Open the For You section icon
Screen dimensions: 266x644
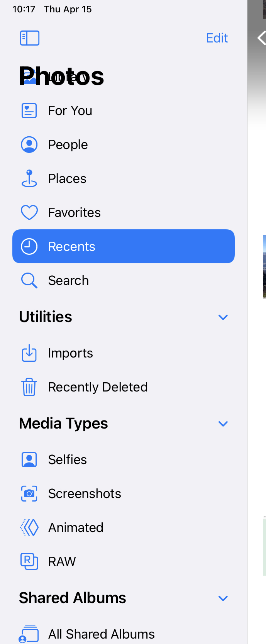click(29, 111)
